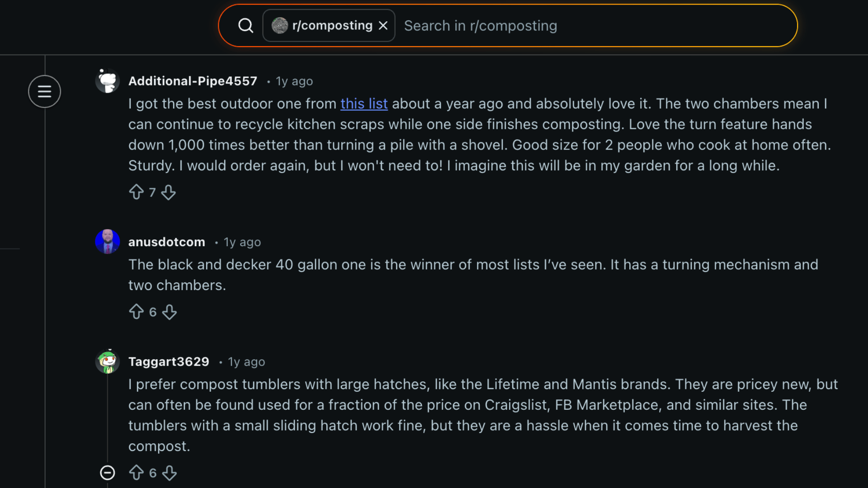Upvote Taggart3629's comment
The height and width of the screenshot is (488, 868).
pos(137,473)
